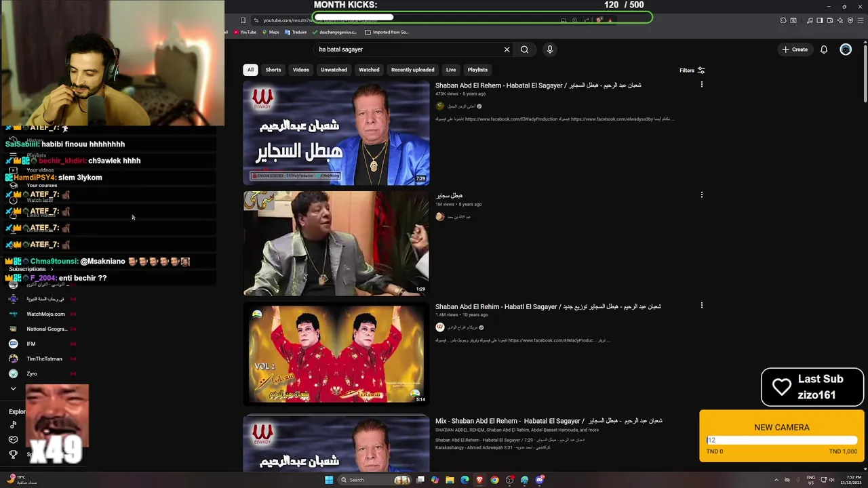Open more options for second video result
The height and width of the screenshot is (488, 868).
701,195
